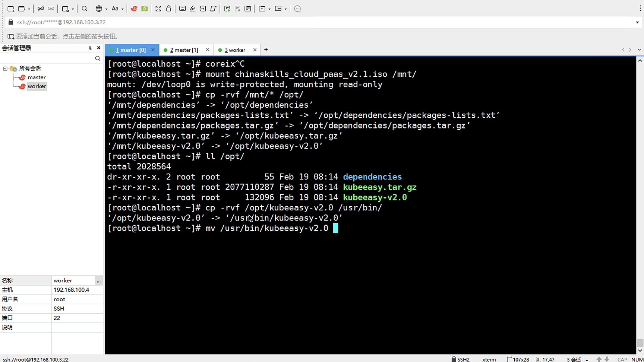Launch Xftp green folder icon

145,9
